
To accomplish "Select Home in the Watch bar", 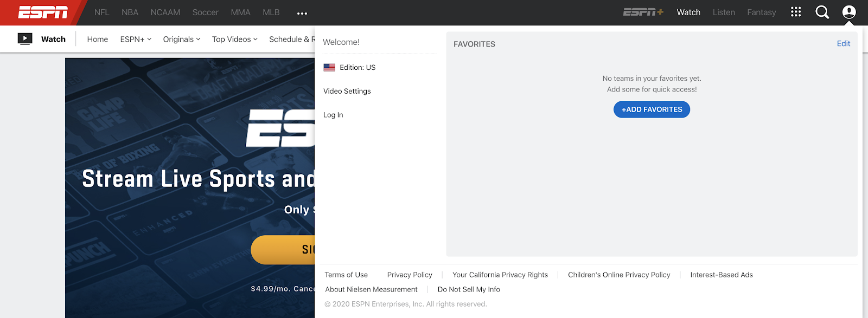I will coord(98,39).
